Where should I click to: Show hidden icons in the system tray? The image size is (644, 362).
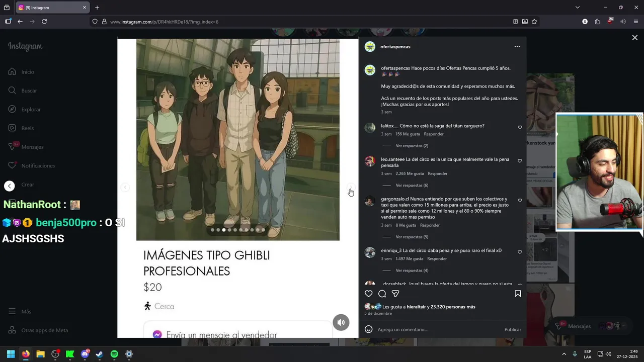tap(564, 354)
